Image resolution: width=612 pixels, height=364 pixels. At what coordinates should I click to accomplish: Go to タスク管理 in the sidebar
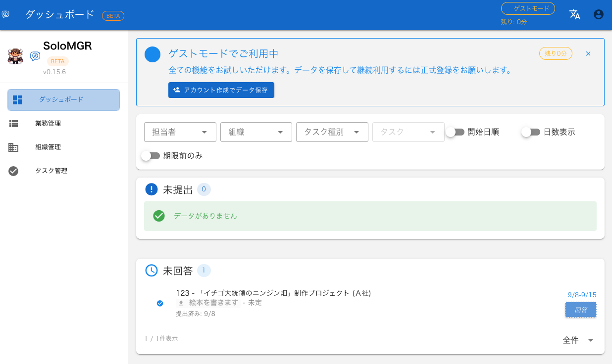point(51,171)
